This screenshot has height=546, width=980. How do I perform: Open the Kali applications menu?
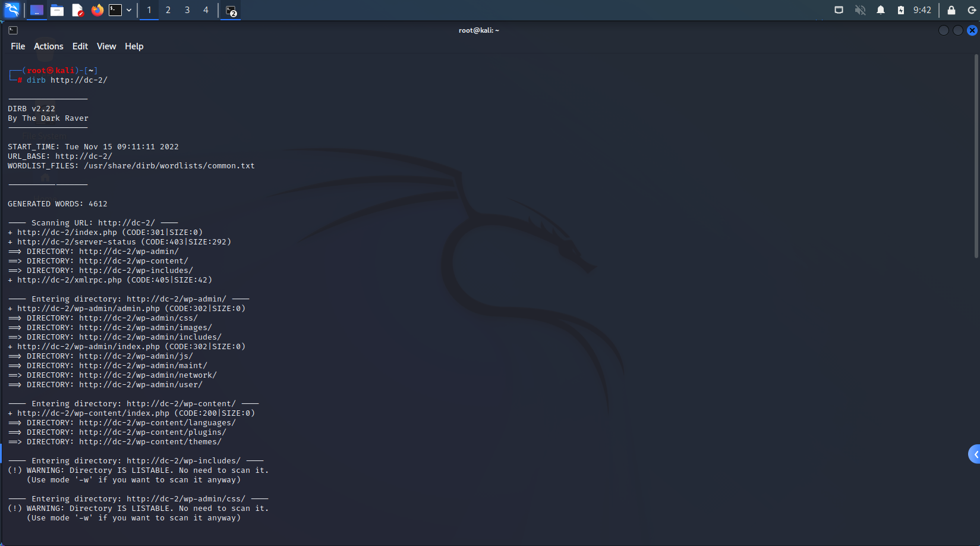[12, 10]
